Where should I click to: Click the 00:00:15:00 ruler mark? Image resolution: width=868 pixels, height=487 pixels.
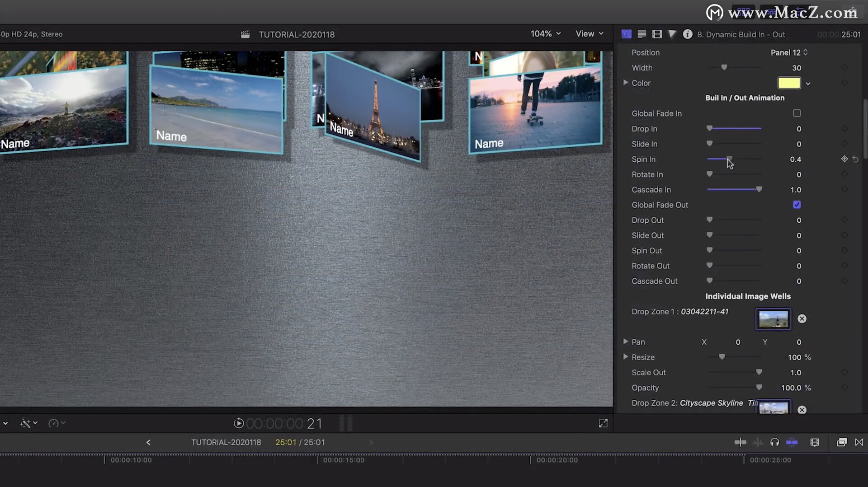344,460
